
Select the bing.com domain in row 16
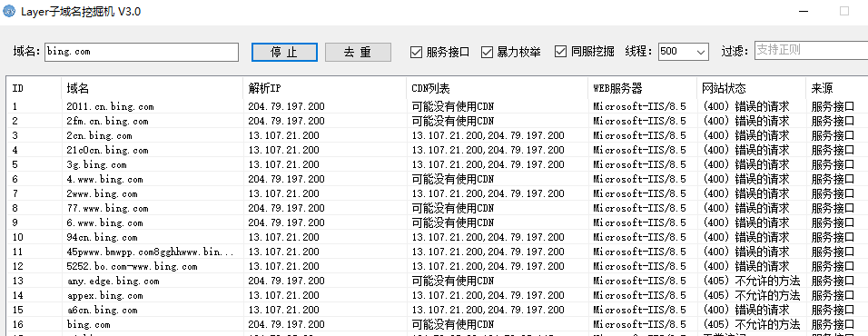click(89, 324)
